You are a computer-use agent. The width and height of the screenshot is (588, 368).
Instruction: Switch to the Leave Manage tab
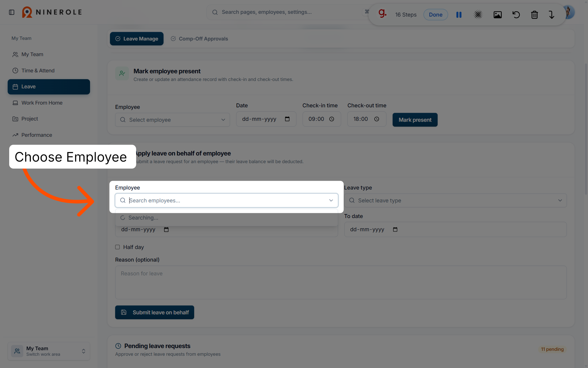(137, 39)
